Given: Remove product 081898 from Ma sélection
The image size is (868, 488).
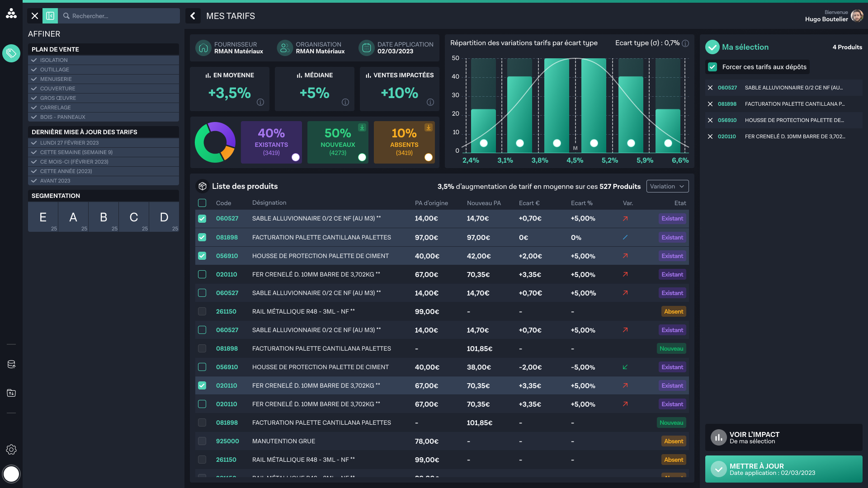Looking at the screenshot, I should click(710, 104).
